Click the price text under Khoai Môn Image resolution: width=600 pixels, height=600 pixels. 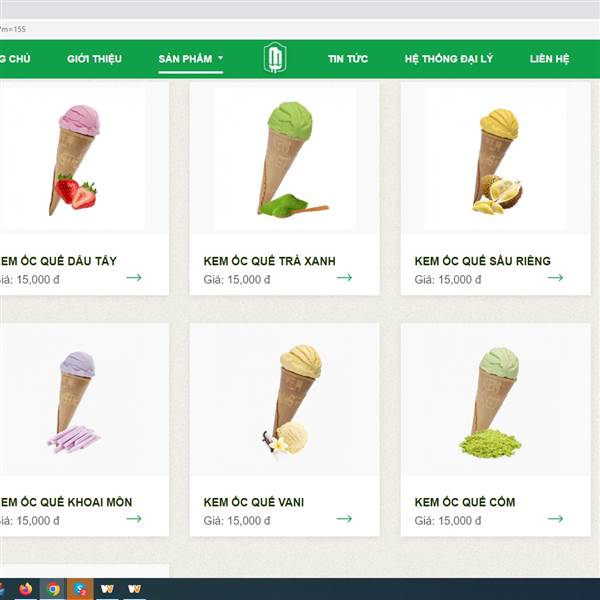pyautogui.click(x=29, y=521)
